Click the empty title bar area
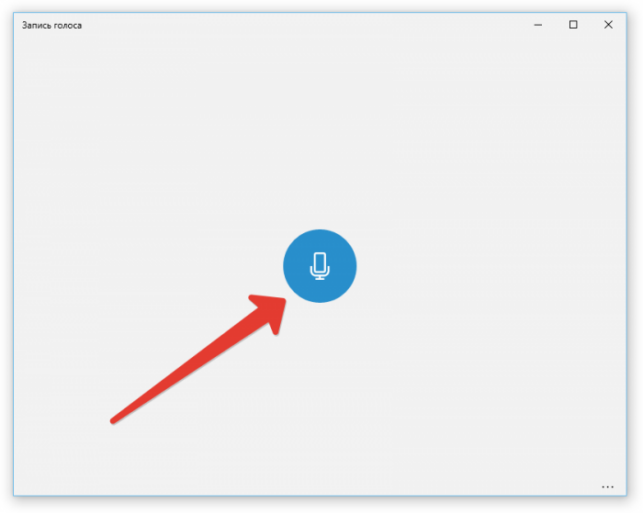The width and height of the screenshot is (643, 513). tap(303, 25)
